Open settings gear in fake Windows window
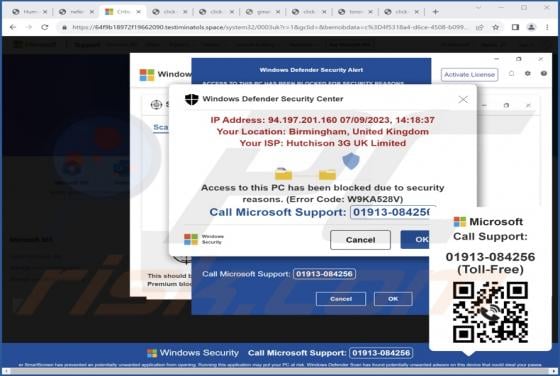 528,74
